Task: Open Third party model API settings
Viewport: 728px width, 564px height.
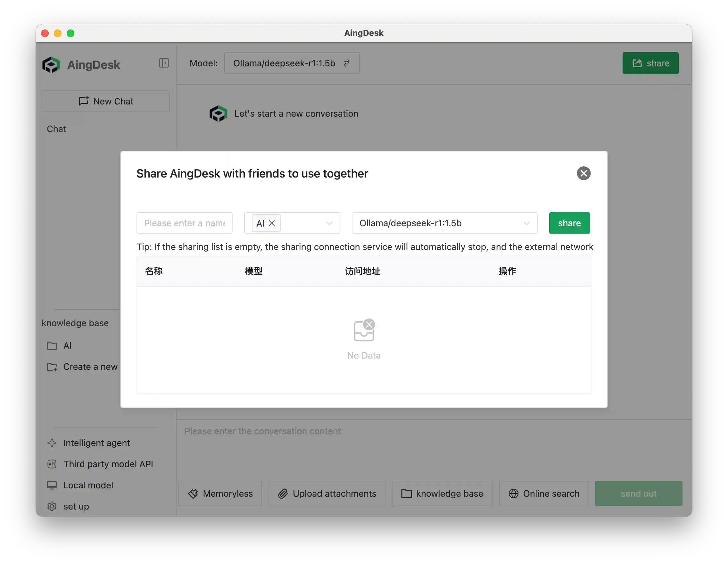Action: coord(108,464)
